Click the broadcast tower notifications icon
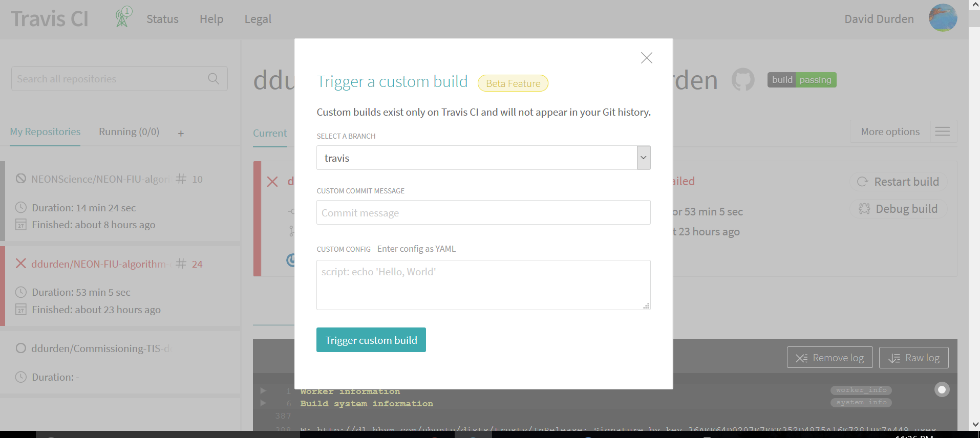 [123, 17]
